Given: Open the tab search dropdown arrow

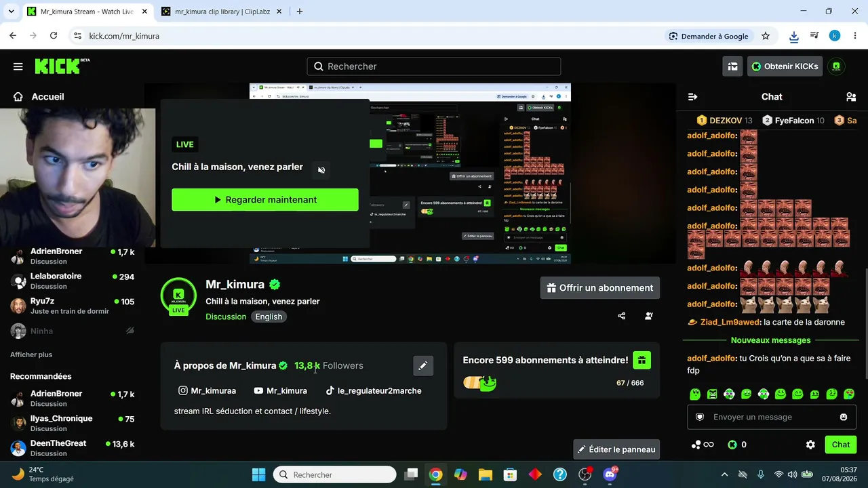Looking at the screenshot, I should click(11, 12).
